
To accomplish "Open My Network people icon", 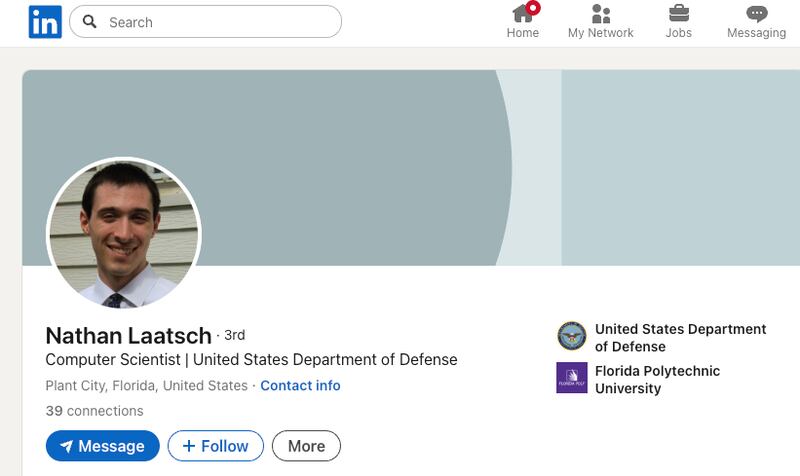I will tap(600, 13).
